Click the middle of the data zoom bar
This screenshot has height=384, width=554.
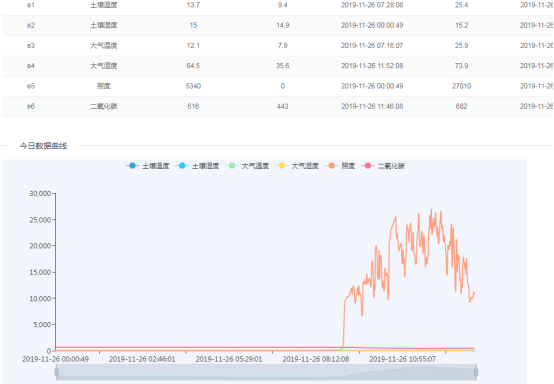coord(266,372)
